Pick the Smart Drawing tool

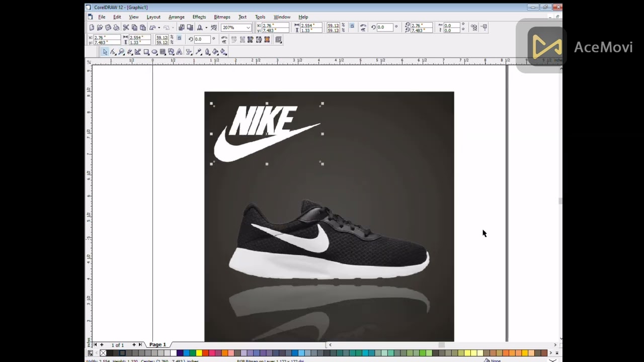[137, 52]
